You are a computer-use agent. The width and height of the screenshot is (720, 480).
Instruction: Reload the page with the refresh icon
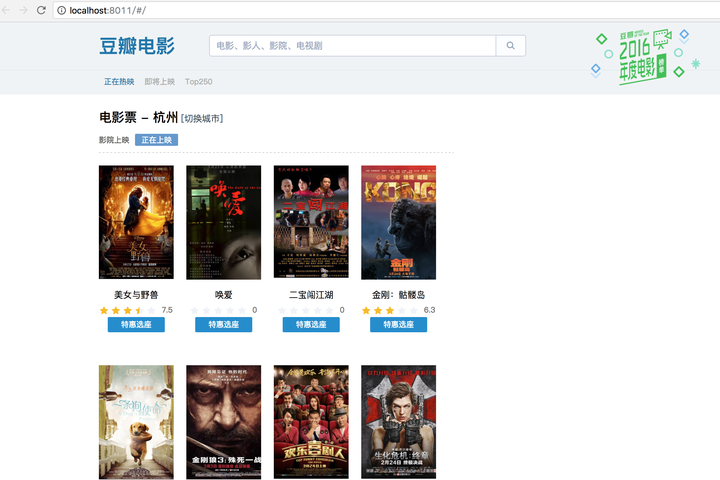[x=41, y=10]
